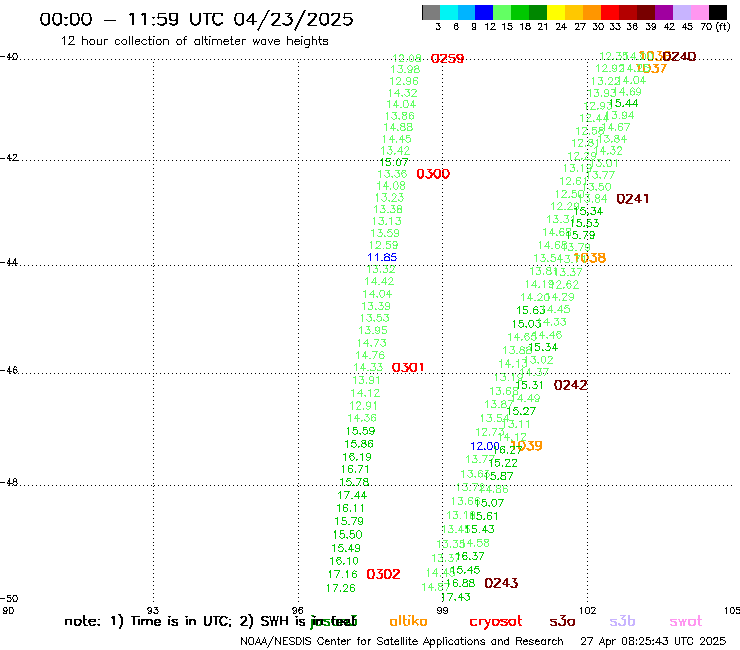The height and width of the screenshot is (650, 740).
Task: Click the pure blue swatch in the color scale
Action: [484, 12]
